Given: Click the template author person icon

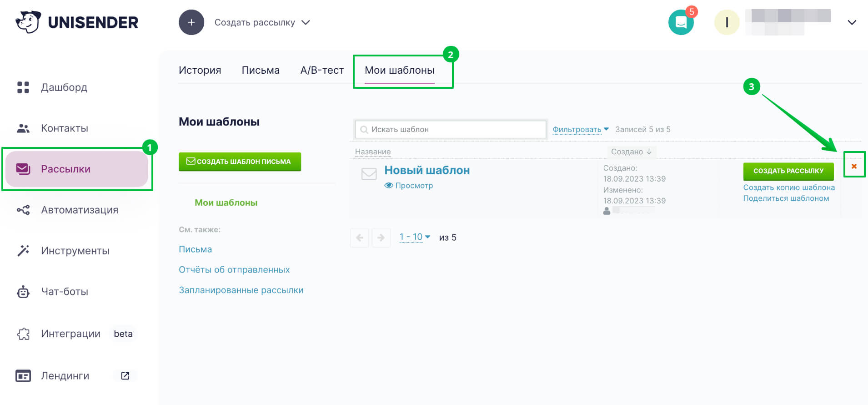Looking at the screenshot, I should coord(607,211).
